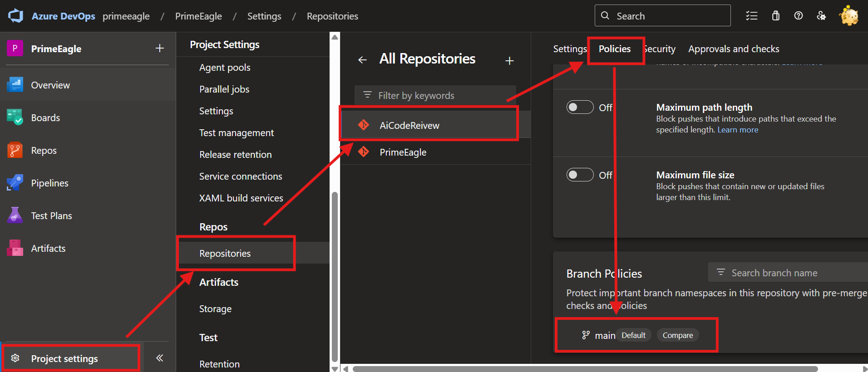Click the settings panel vertical scrollbar thumb
Screen dimensions: 868x372
tap(335, 277)
